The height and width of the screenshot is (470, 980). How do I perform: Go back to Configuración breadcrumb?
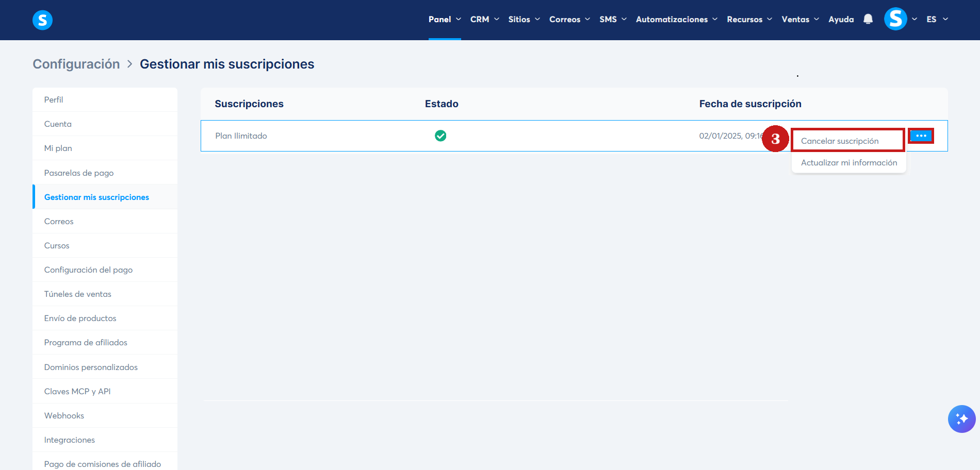point(76,64)
